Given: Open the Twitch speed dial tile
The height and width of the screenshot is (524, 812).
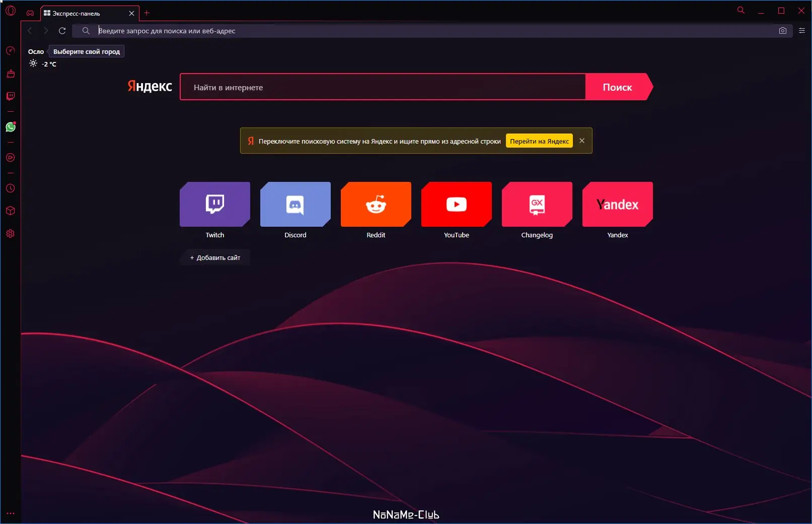Looking at the screenshot, I should pos(215,204).
